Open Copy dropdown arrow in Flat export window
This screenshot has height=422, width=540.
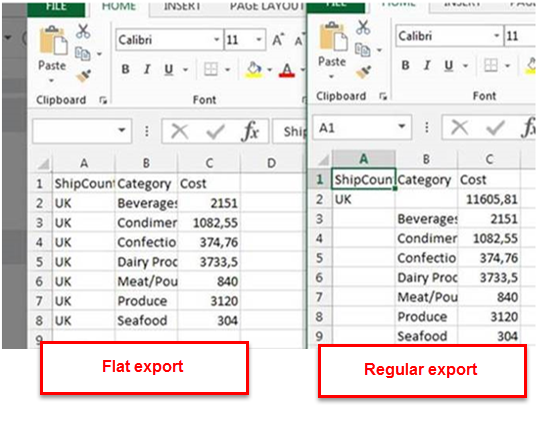click(x=99, y=54)
